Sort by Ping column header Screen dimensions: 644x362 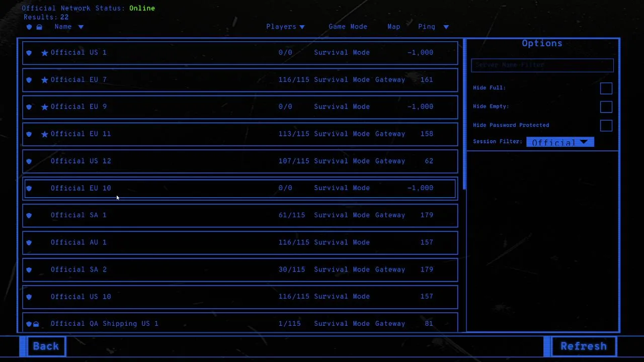426,27
